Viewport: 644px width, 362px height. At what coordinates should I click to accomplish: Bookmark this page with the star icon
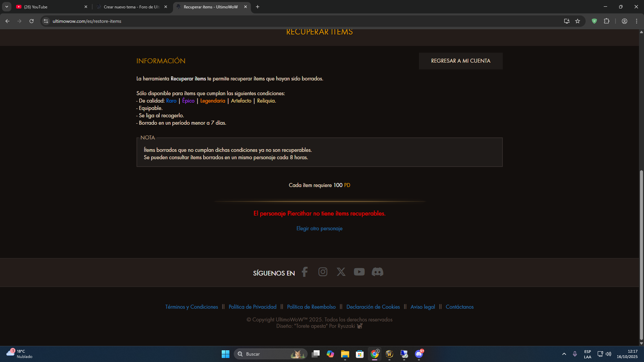pyautogui.click(x=578, y=21)
